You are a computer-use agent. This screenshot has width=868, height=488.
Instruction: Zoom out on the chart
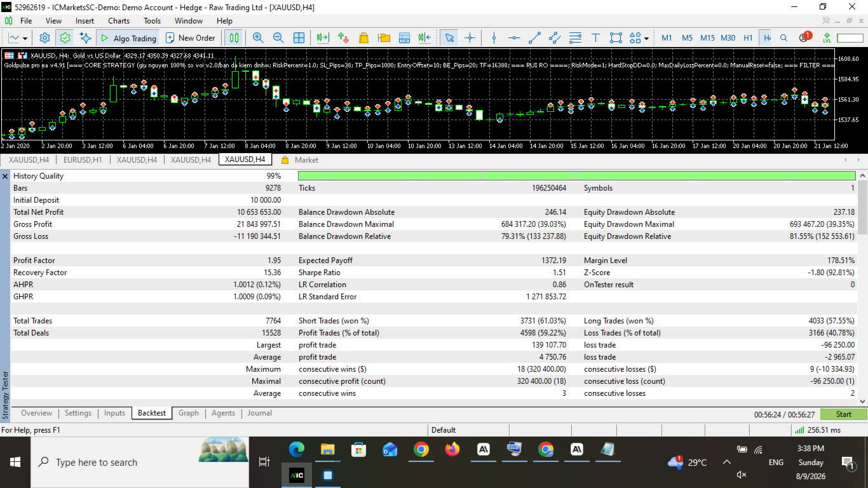coord(278,37)
